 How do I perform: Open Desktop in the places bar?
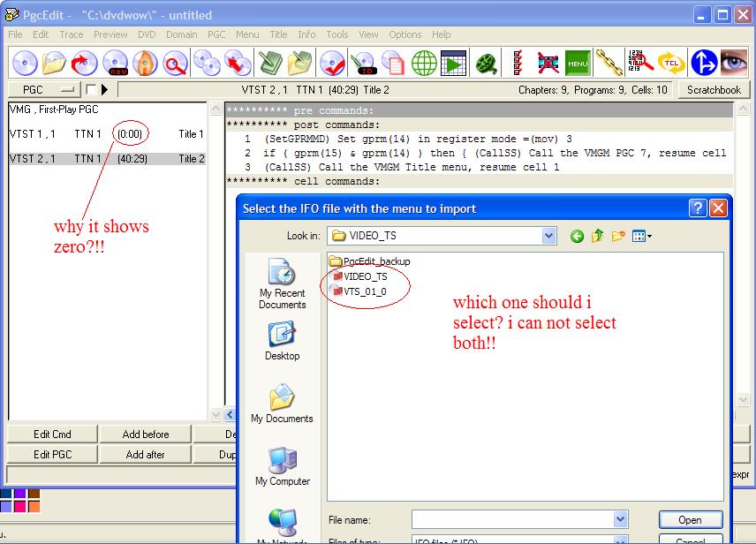282,341
